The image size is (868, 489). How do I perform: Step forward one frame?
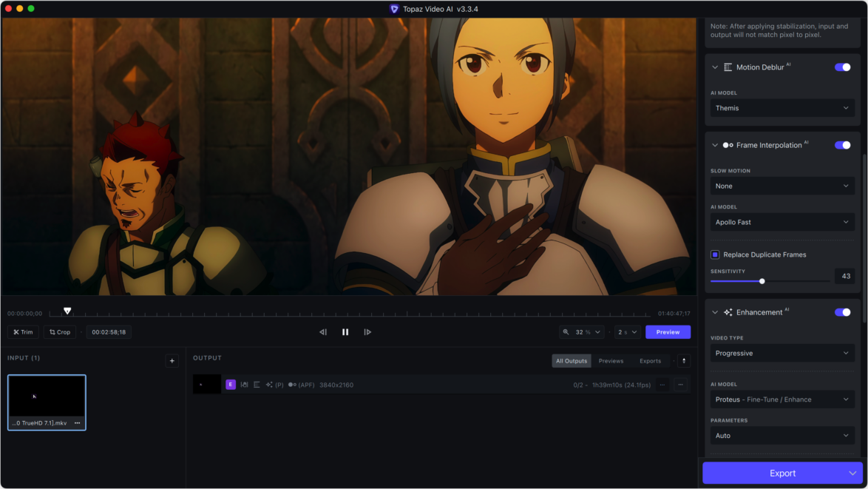tap(367, 332)
